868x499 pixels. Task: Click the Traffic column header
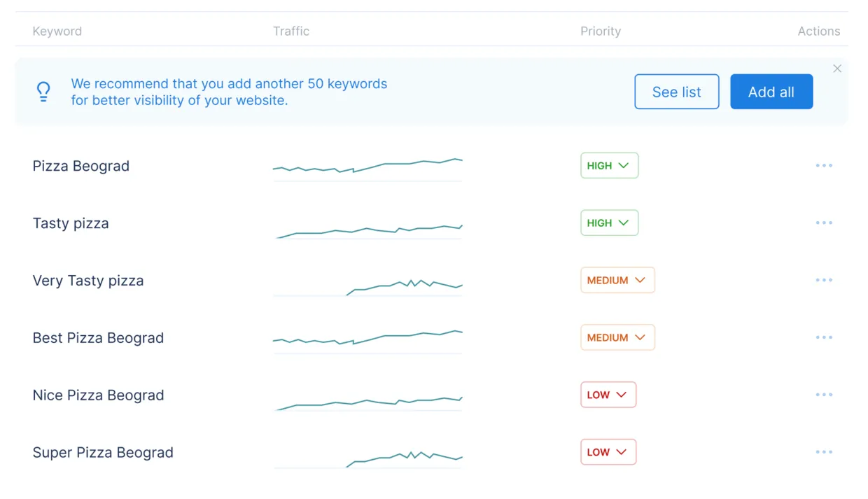click(x=291, y=31)
